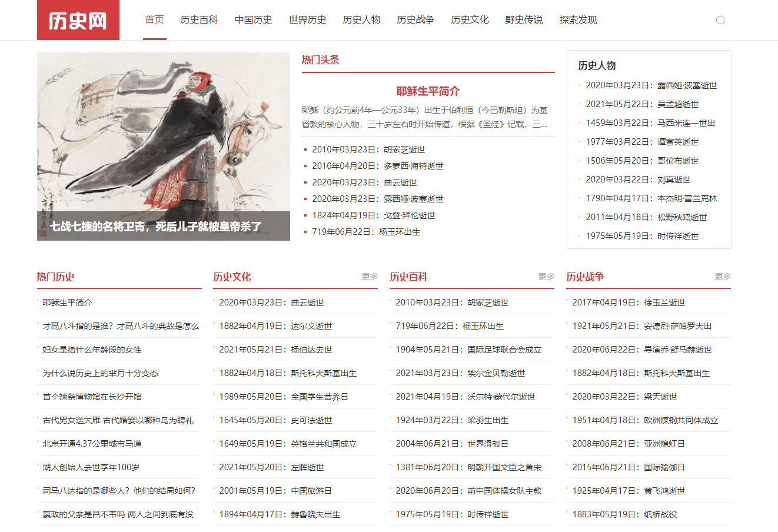Open 探索发现 menu item
The width and height of the screenshot is (778, 532).
point(578,20)
